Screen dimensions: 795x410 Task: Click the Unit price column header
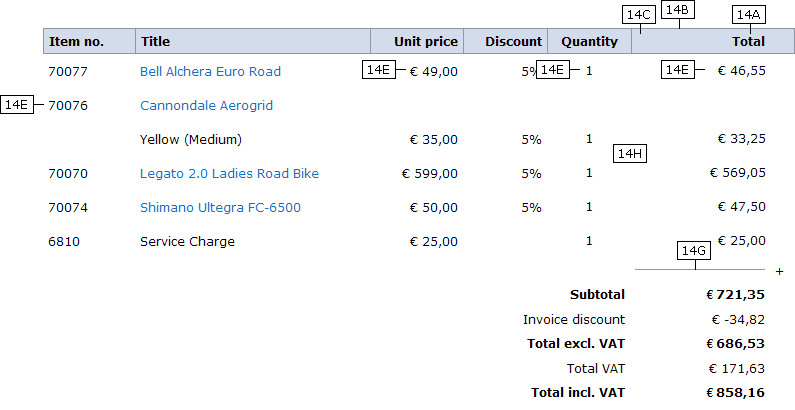click(x=417, y=41)
